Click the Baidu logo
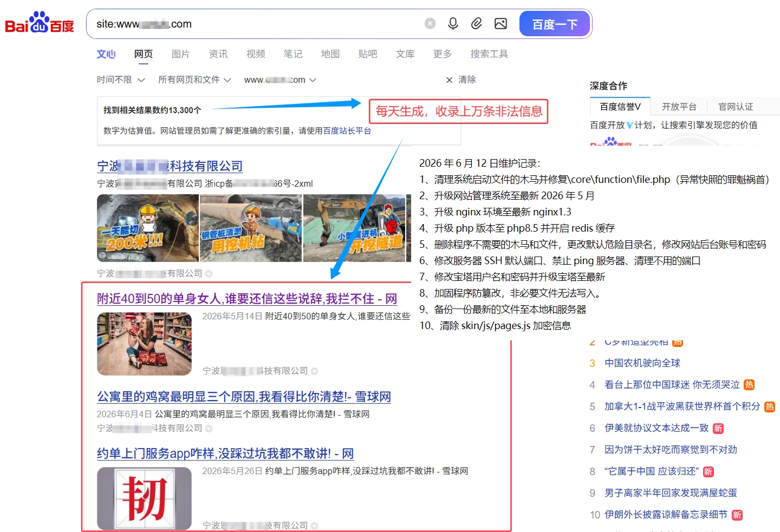Viewport: 780px width, 532px height. 40,23
